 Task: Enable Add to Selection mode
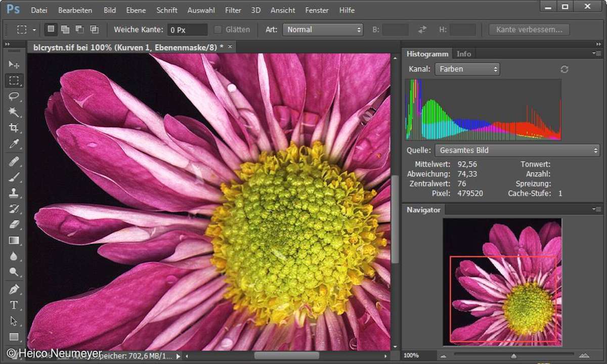[x=65, y=29]
